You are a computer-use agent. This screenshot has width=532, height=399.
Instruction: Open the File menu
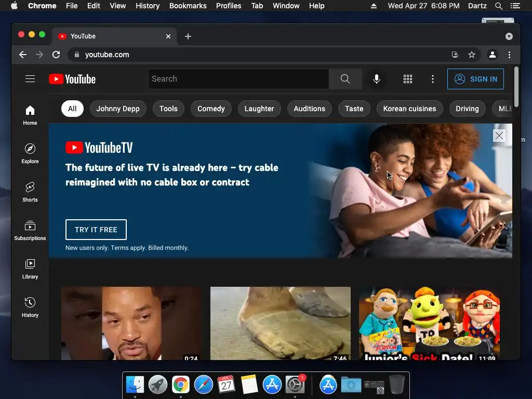(72, 6)
